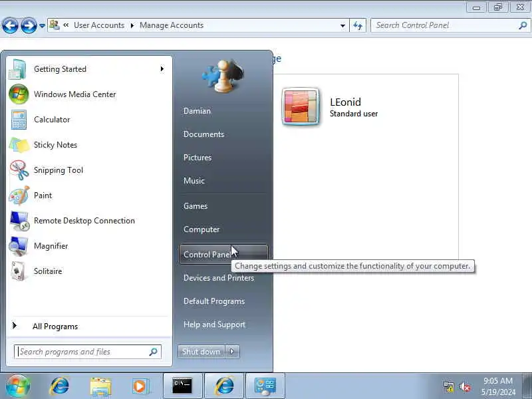Open Help and Support

click(x=214, y=325)
